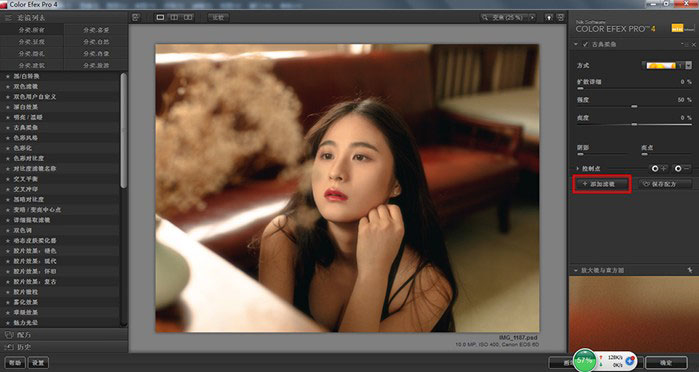699x372 pixels.
Task: Click the 保存配方 save recipe button
Action: 665,184
